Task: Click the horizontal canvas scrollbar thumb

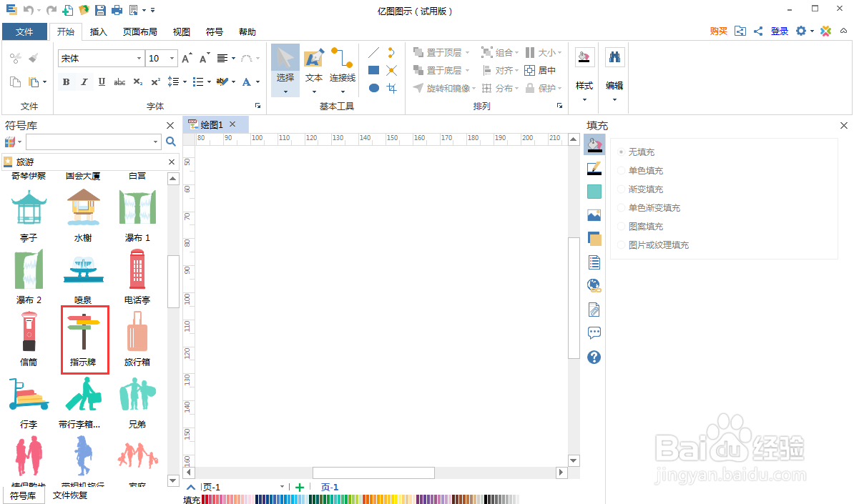Action: [373, 473]
